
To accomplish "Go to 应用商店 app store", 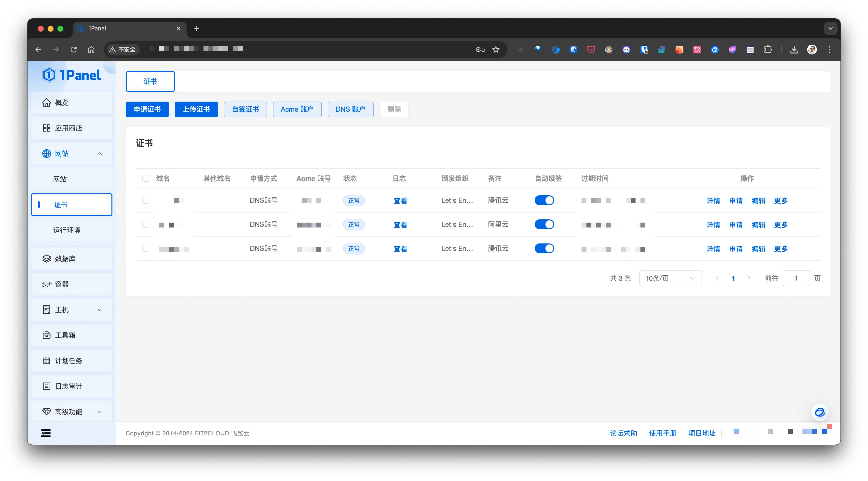I will tap(71, 128).
